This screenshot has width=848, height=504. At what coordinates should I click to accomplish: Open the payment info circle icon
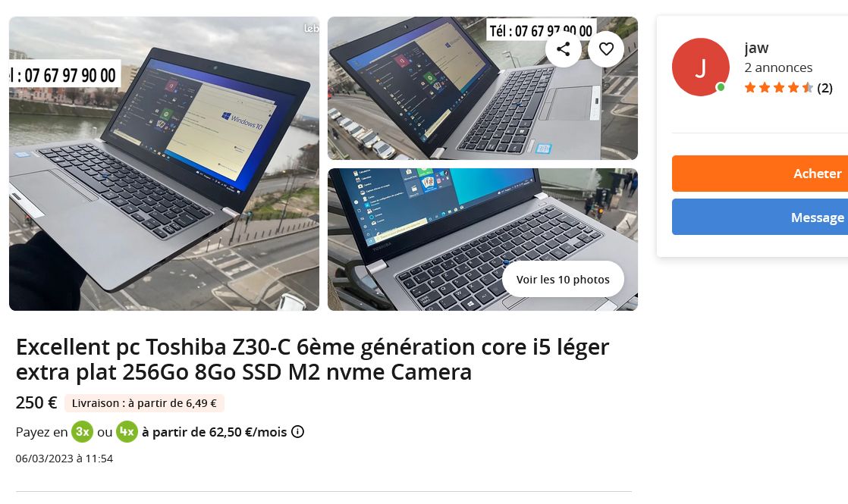coord(297,431)
